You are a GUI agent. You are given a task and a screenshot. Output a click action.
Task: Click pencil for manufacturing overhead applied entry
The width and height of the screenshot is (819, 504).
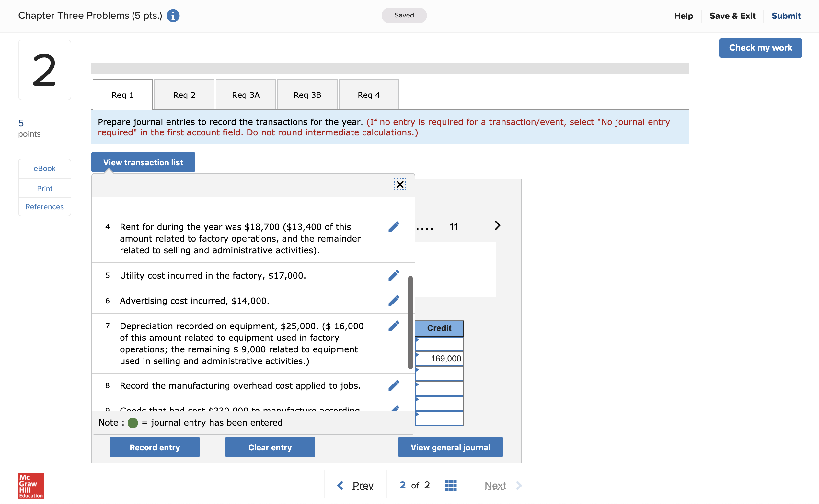click(394, 386)
